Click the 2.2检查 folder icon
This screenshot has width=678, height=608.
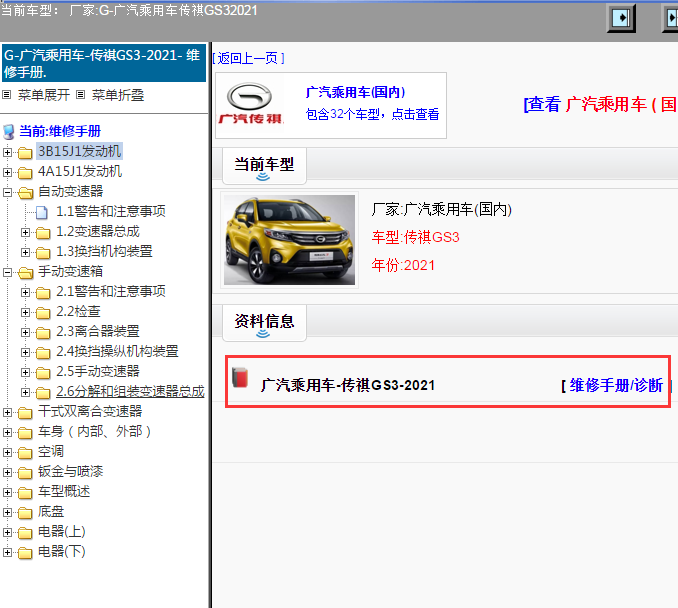tap(43, 312)
